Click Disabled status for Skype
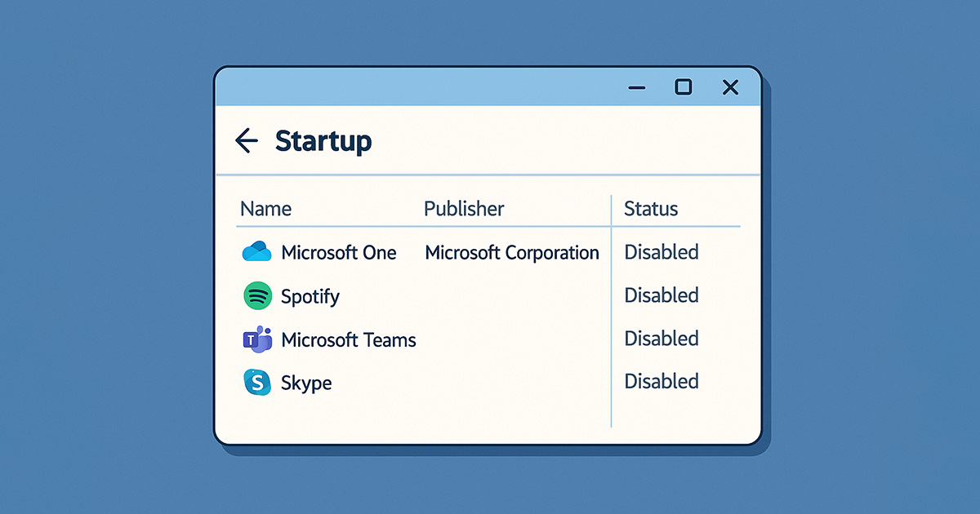This screenshot has width=980, height=514. coord(661,381)
